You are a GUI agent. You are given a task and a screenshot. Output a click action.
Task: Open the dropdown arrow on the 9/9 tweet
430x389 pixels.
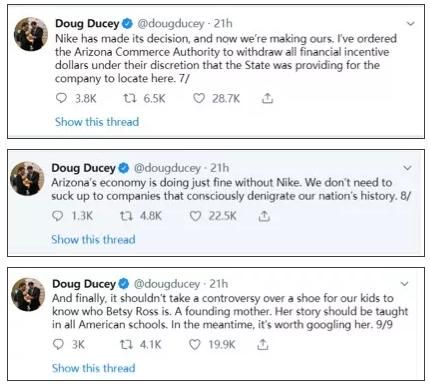(404, 284)
